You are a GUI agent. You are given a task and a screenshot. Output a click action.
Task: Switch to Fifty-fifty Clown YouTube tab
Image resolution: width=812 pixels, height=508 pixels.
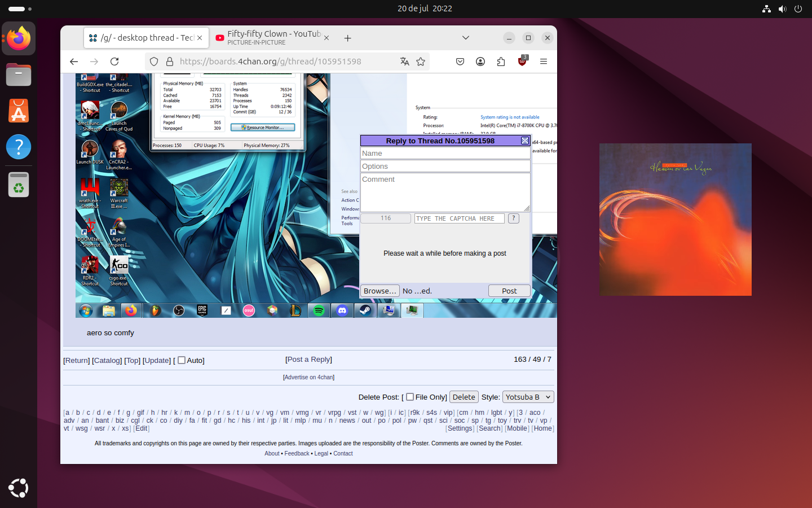[273, 38]
